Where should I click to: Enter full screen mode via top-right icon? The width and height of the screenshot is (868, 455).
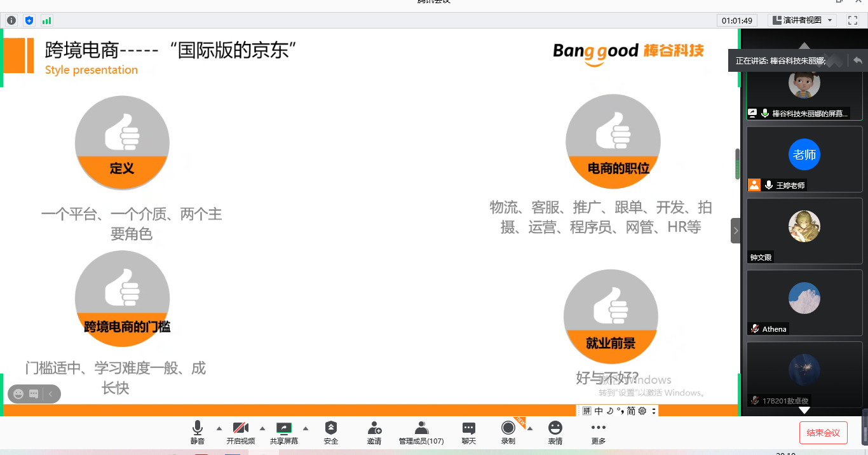coord(853,20)
